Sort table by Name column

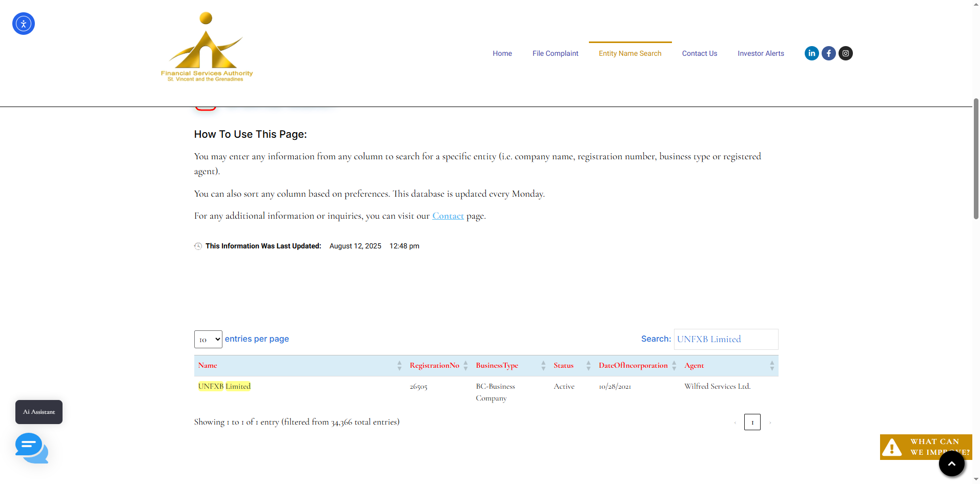208,365
